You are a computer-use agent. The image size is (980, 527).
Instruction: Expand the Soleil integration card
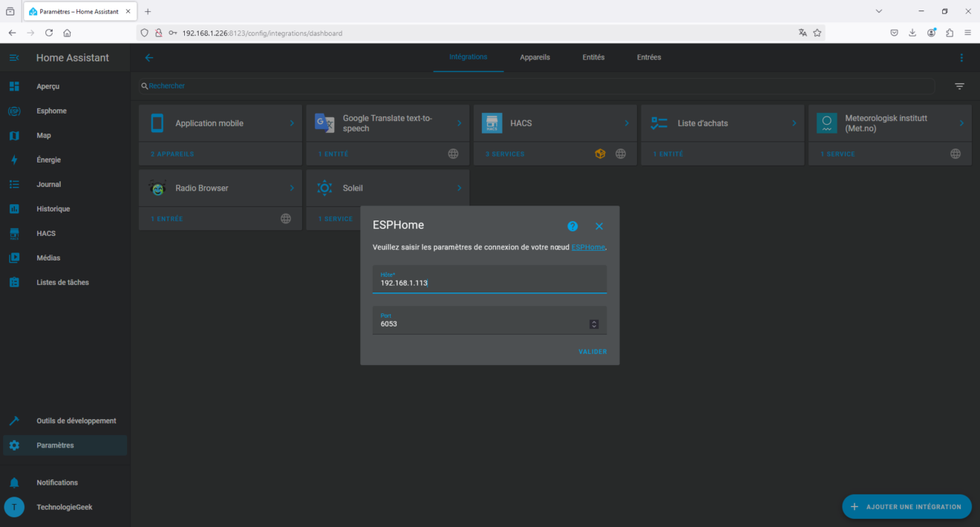coord(459,188)
